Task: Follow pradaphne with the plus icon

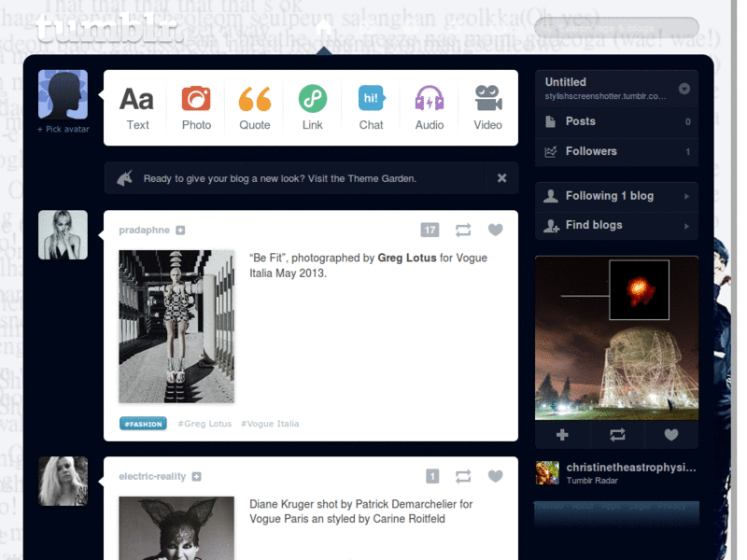Action: (180, 231)
